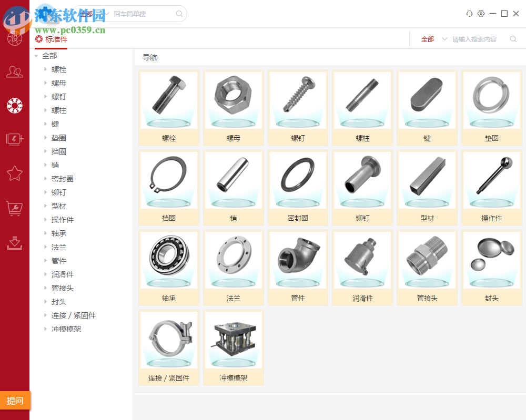Image resolution: width=526 pixels, height=420 pixels.
Task: Open the headset support icon
Action: click(x=469, y=13)
